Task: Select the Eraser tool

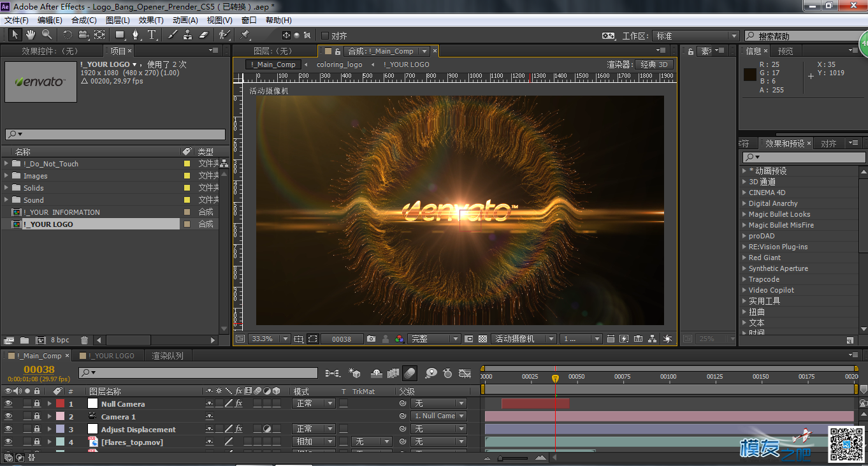Action: pyautogui.click(x=204, y=35)
